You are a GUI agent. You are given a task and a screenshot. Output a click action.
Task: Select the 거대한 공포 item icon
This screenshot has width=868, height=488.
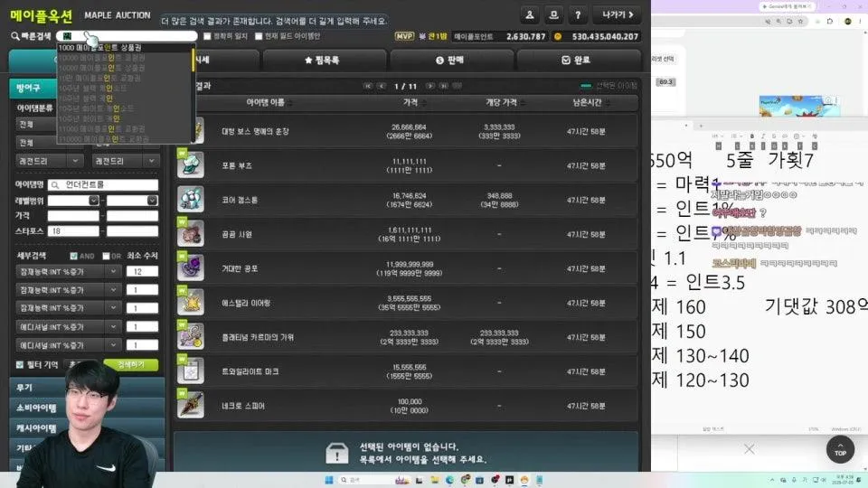tap(191, 267)
